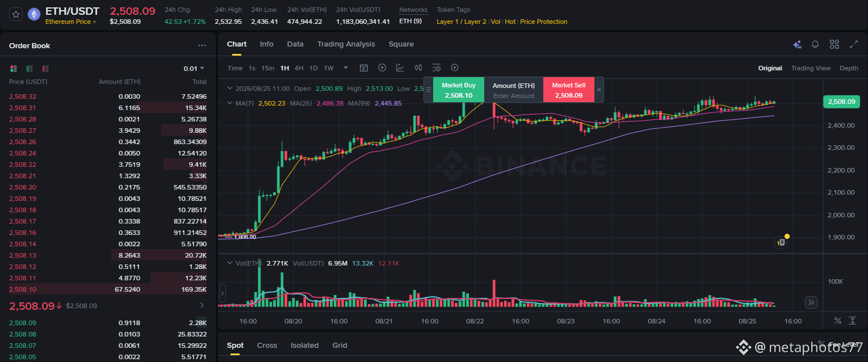Screen dimensions: 868x362
Task: Open chart display settings icon
Action: pos(437,68)
